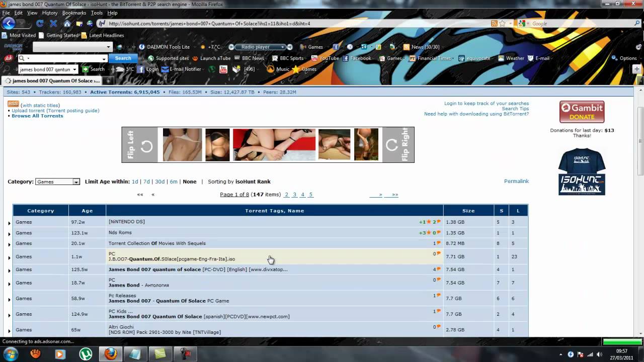Open Weather toolbar shortcut
644x362 pixels.
511,58
